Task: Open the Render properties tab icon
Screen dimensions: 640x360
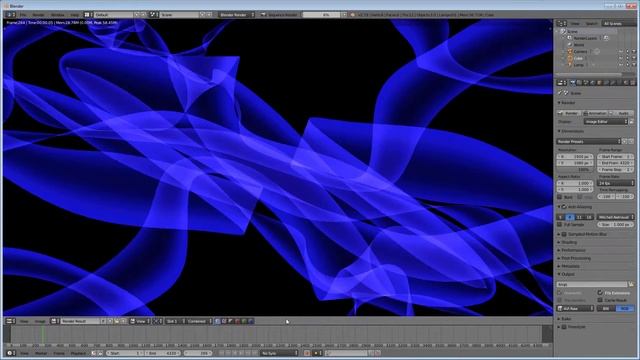Action: 572,83
